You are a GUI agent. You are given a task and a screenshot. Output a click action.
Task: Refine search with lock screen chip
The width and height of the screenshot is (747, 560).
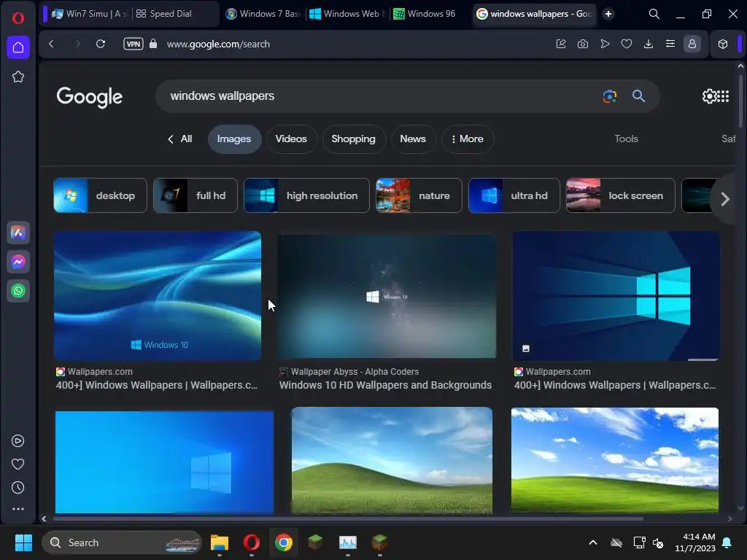coord(620,195)
